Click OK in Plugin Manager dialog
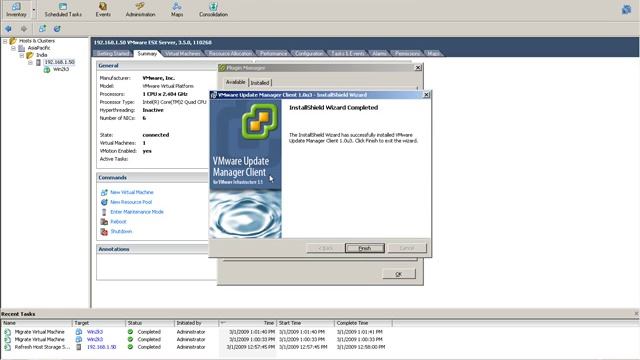 click(399, 274)
